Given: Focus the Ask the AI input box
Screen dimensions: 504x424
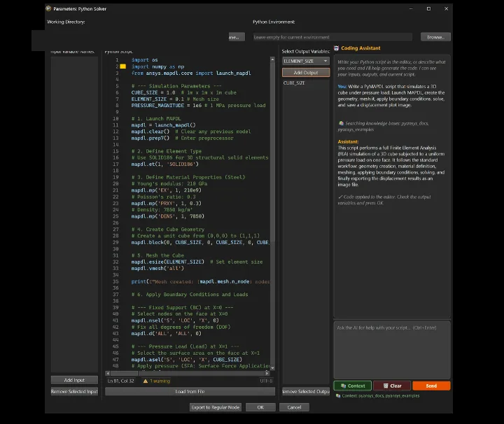Looking at the screenshot, I should 392,350.
